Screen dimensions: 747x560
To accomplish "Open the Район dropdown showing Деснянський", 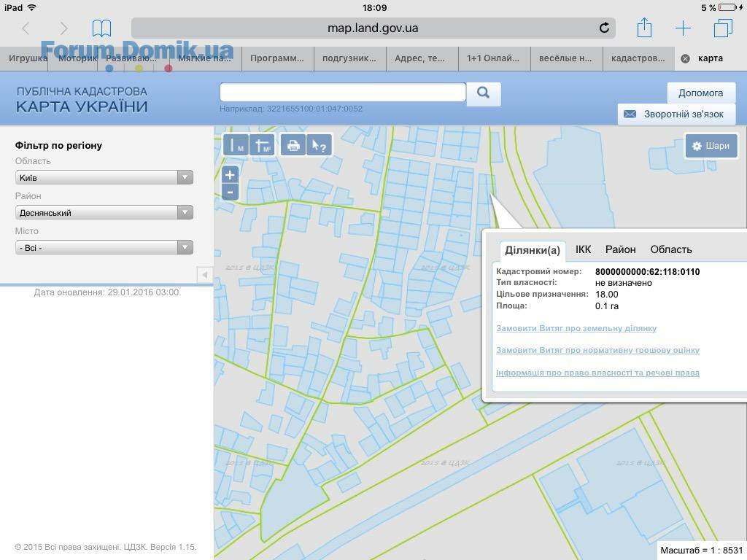I will point(104,212).
